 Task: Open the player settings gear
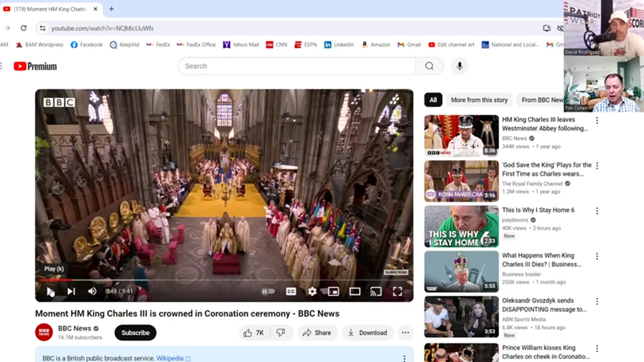(312, 291)
